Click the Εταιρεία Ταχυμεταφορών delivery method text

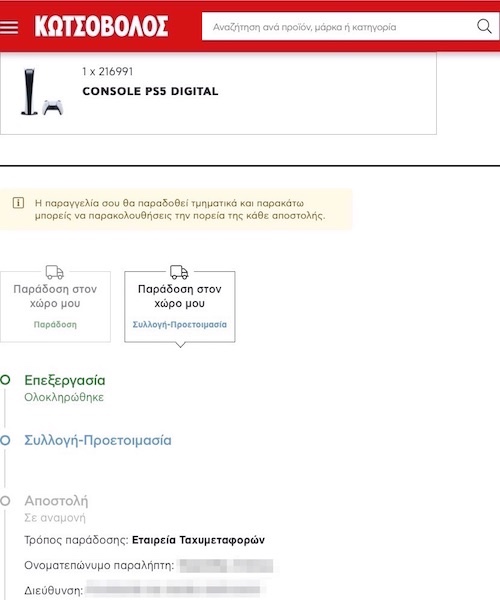[198, 540]
